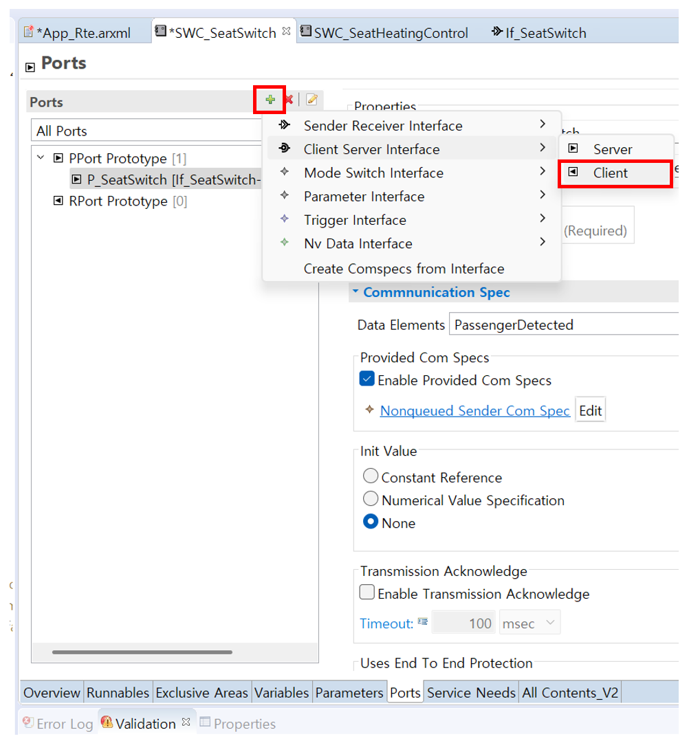700x743 pixels.
Task: Click the Nonqueued Sender Com Spec icon
Action: point(370,410)
